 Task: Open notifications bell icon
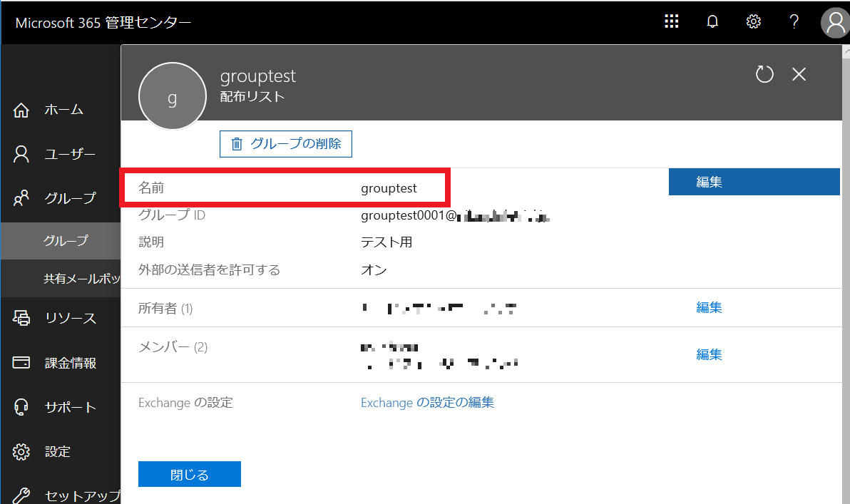click(x=712, y=21)
